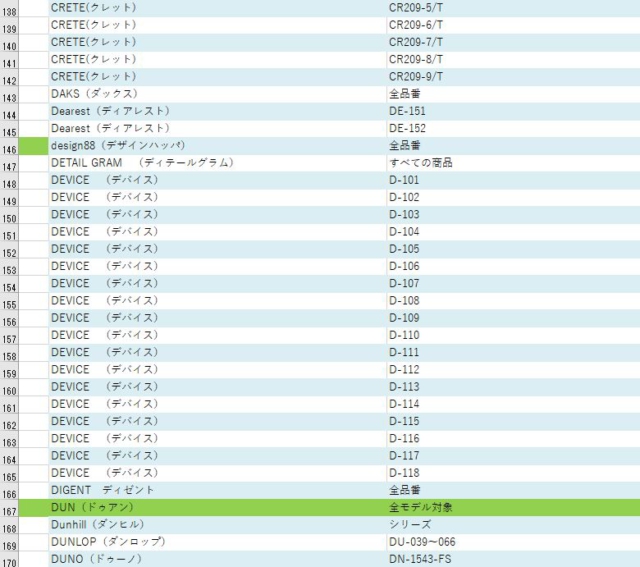
Task: Click the DE-151 cell
Action: 513,111
